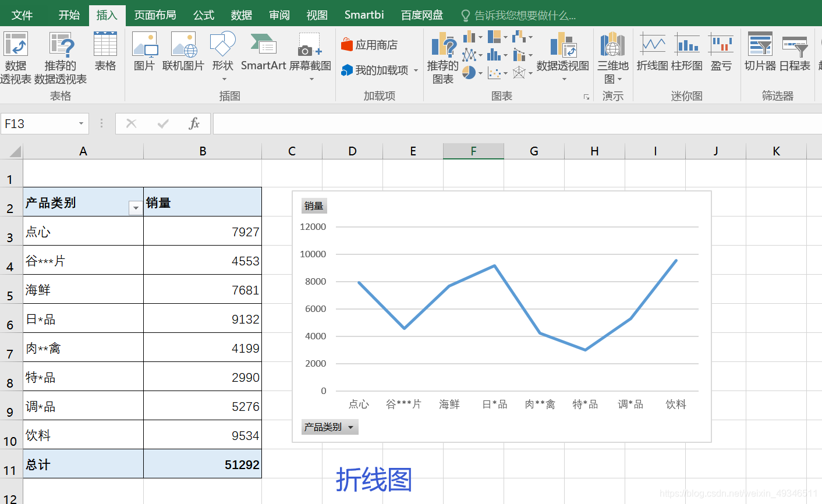Open the Charts group dialog launcher

click(x=586, y=97)
